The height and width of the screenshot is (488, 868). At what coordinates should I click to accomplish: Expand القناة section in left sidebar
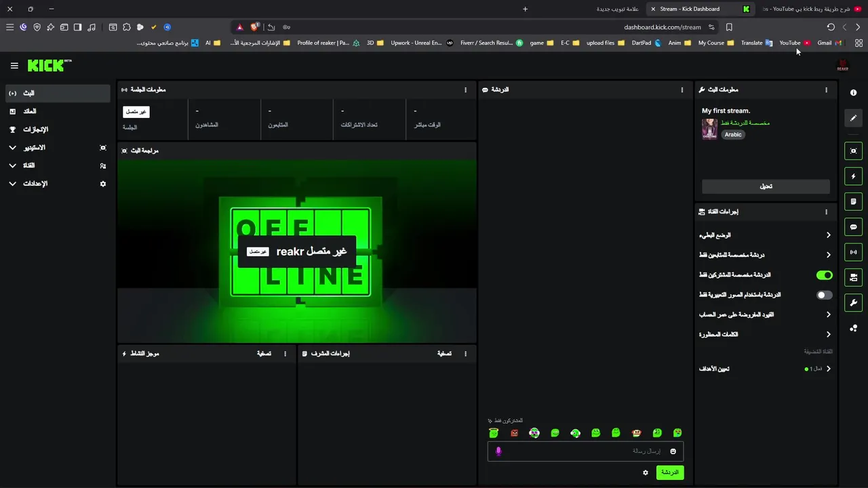(x=57, y=165)
